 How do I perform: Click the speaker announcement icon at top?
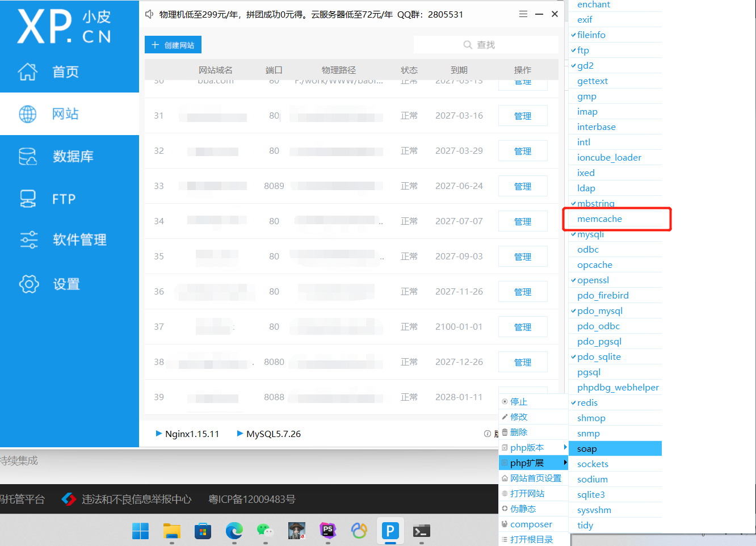click(x=149, y=14)
